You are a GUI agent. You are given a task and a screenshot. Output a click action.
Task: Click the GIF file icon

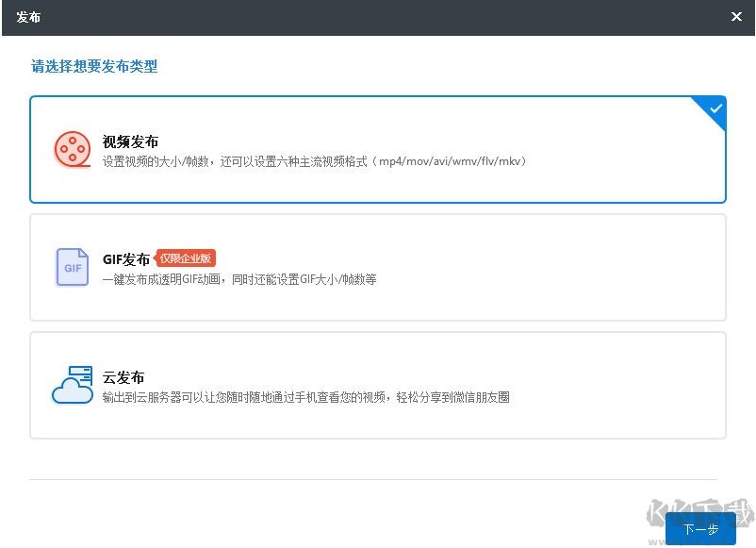click(72, 267)
